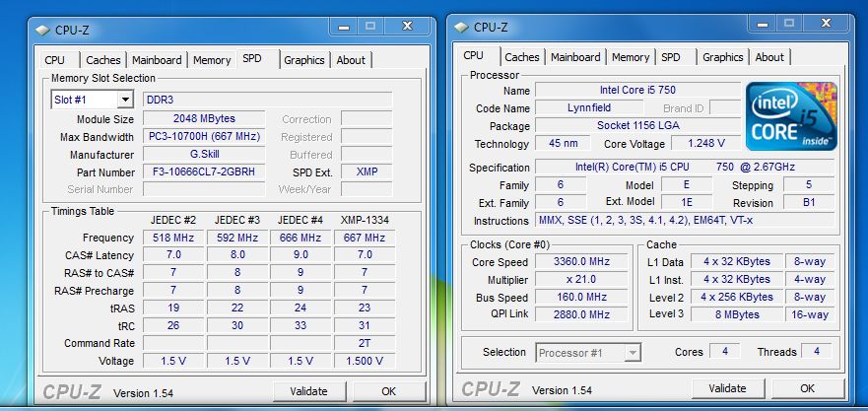Click the CPU-Z title bar icon in left window
Screen dimensions: 868x411
[42, 30]
